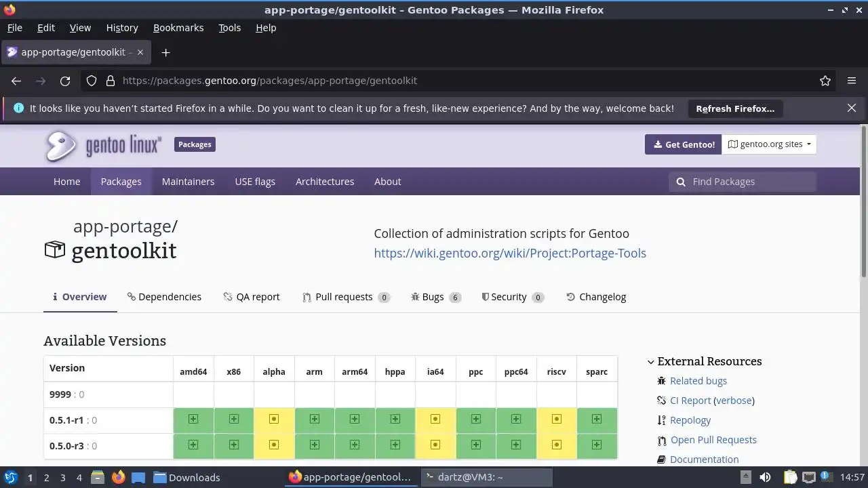Click ppc stable icon for 0.5.1-r1

(x=476, y=420)
